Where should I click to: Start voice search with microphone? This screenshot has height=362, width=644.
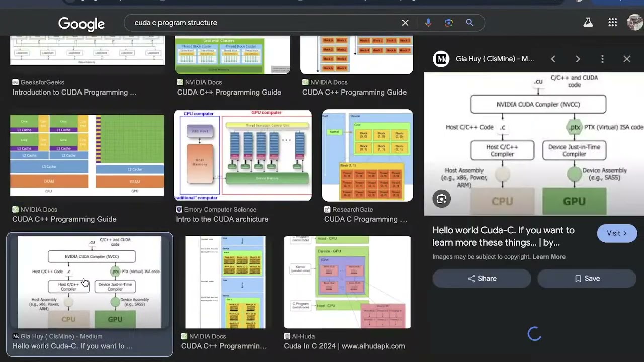tap(428, 23)
